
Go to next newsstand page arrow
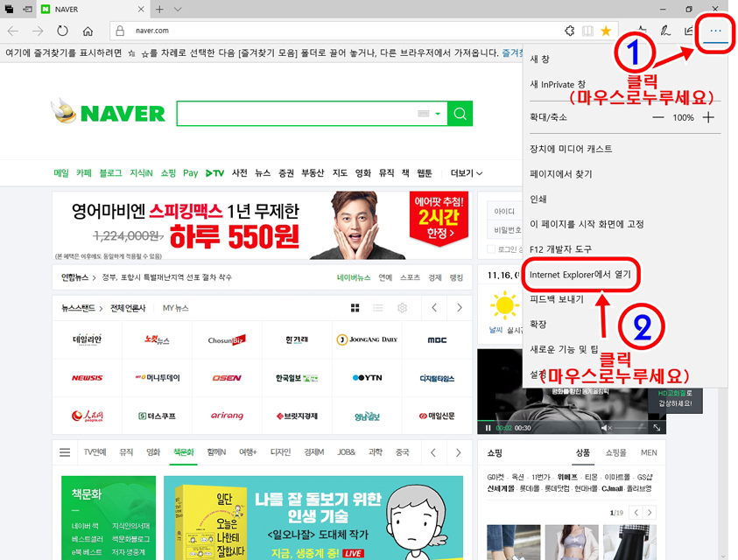coord(460,308)
